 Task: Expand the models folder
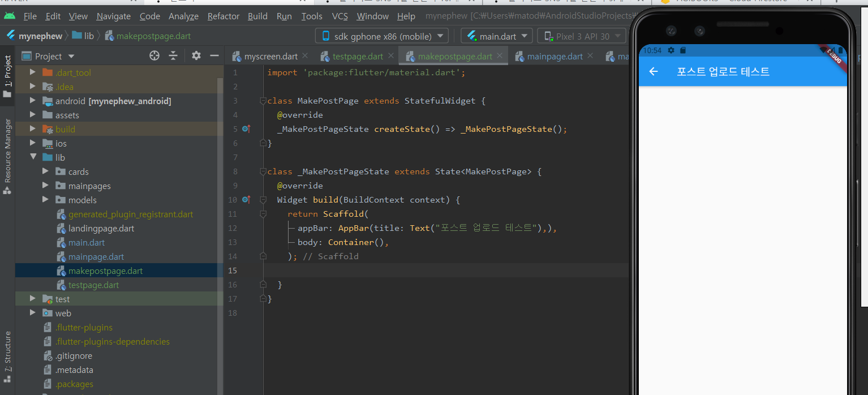click(45, 200)
